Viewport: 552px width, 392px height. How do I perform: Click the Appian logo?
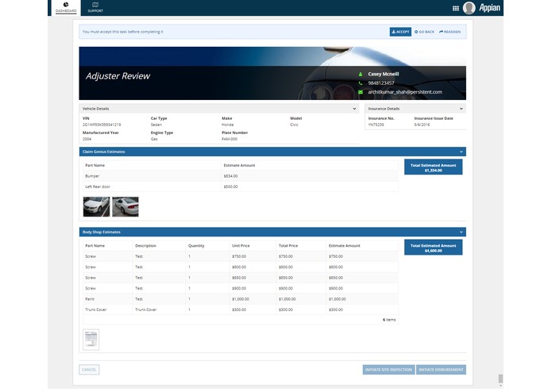(x=489, y=8)
